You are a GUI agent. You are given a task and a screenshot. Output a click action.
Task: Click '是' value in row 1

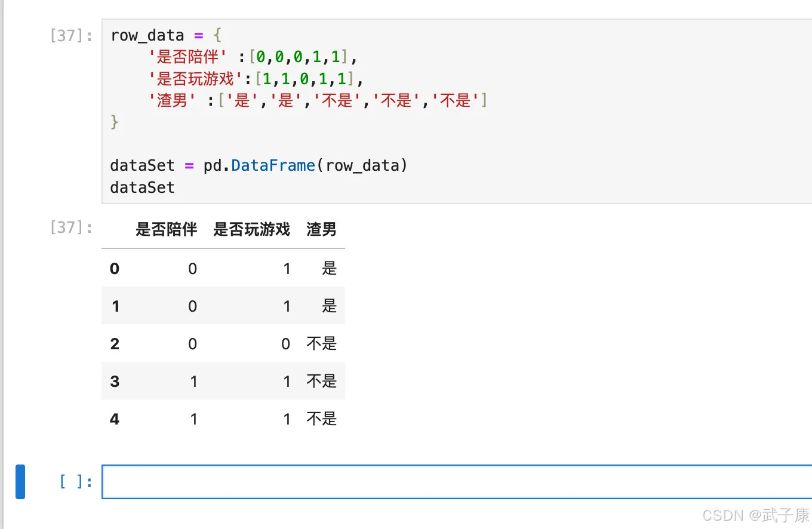(x=330, y=306)
